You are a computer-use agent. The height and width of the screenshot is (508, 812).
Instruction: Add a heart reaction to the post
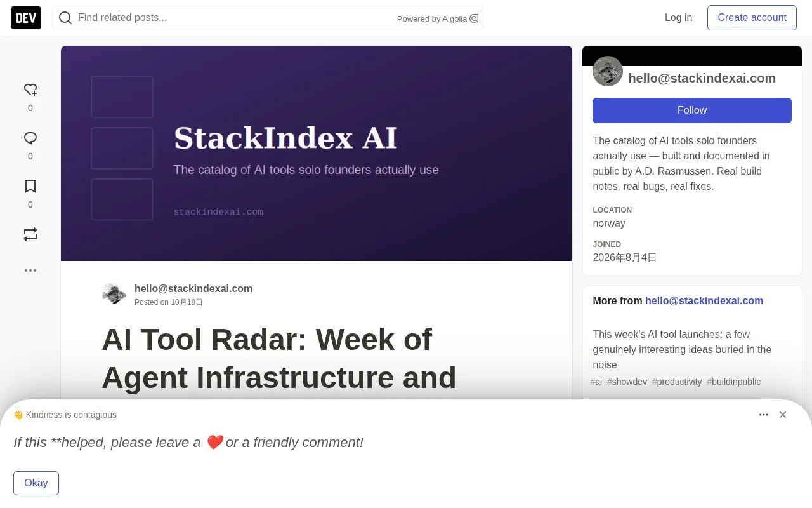point(30,90)
